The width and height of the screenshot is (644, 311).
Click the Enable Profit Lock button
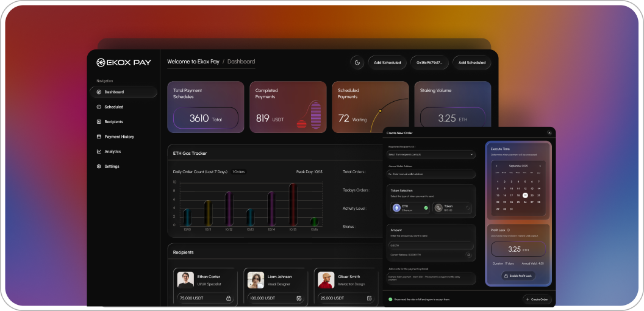point(519,276)
